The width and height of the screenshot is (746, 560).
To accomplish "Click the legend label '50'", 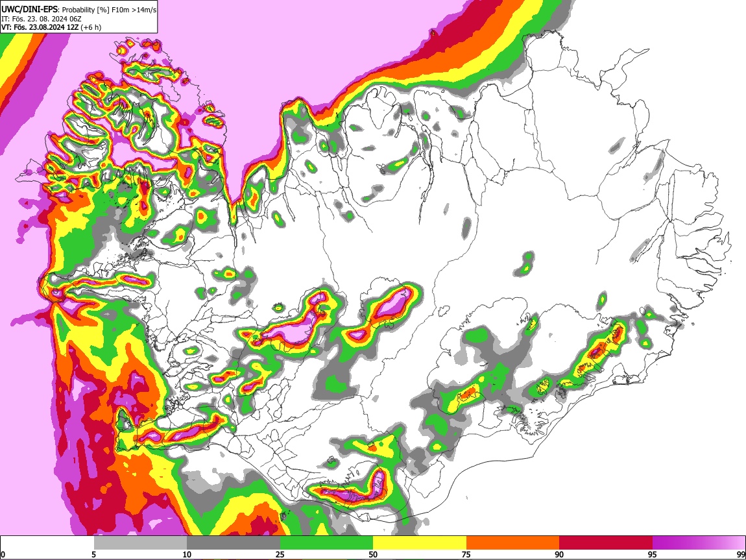I will pos(373,554).
